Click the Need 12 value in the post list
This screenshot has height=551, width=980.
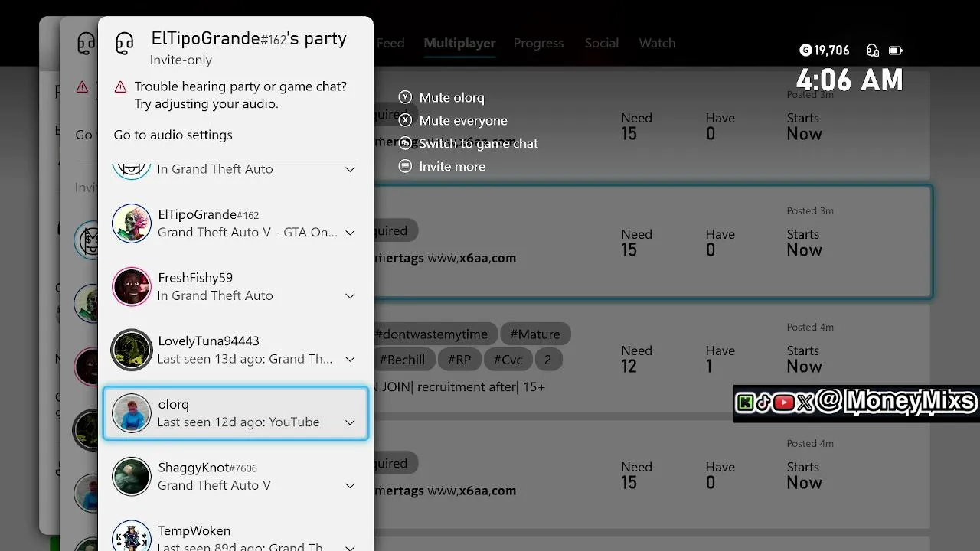point(629,367)
